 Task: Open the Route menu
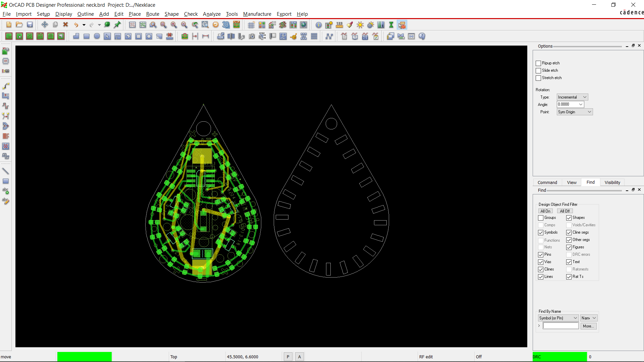click(153, 14)
